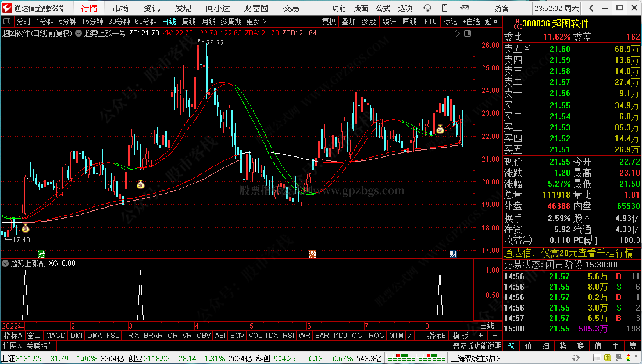Add stock with +自选 button
The height and width of the screenshot is (364, 642).
point(471,22)
